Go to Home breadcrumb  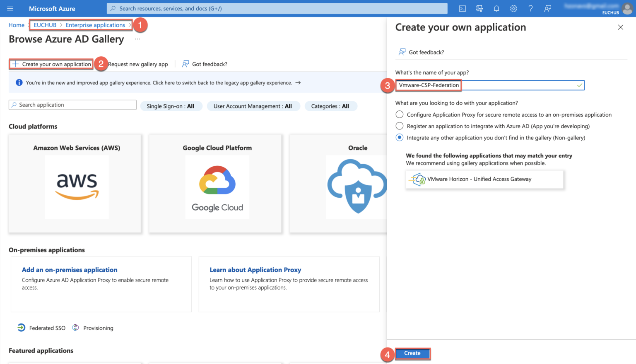pyautogui.click(x=17, y=25)
